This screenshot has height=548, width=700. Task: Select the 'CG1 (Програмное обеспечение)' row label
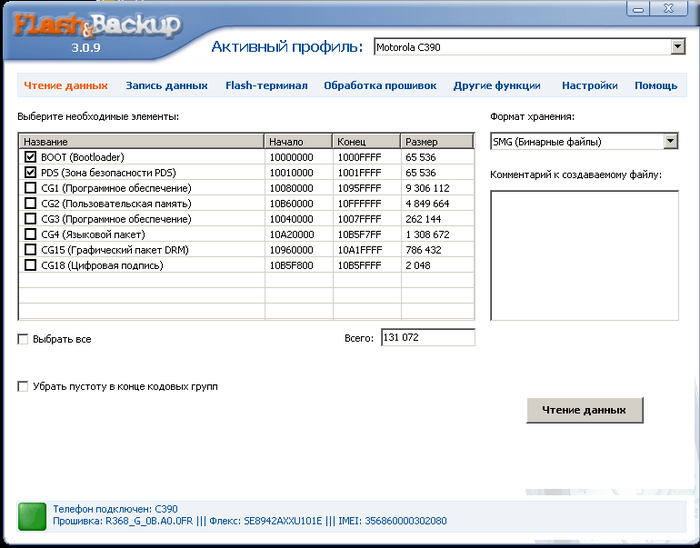coord(116,188)
